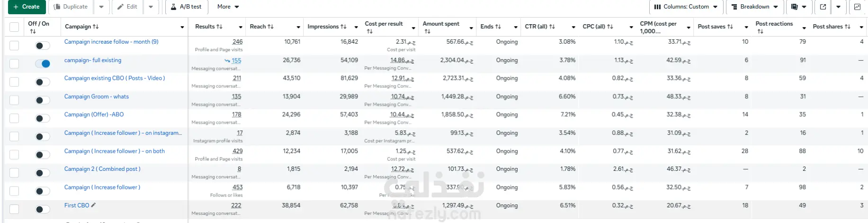Image resolution: width=868 pixels, height=223 pixels.
Task: Click the pencil icon next to First CBO
Action: [x=93, y=205]
